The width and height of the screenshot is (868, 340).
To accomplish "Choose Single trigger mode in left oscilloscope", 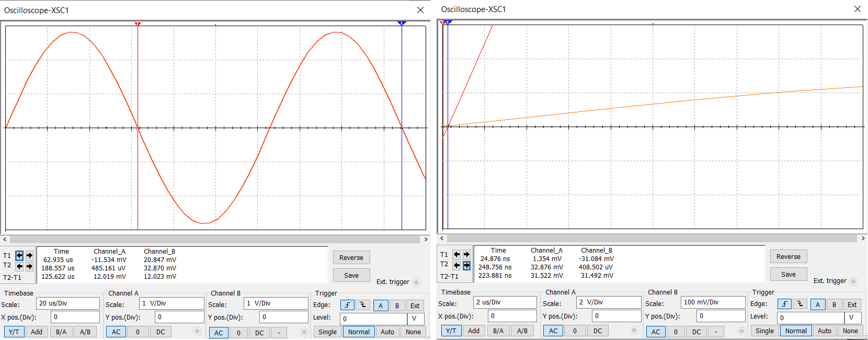I will click(x=328, y=332).
